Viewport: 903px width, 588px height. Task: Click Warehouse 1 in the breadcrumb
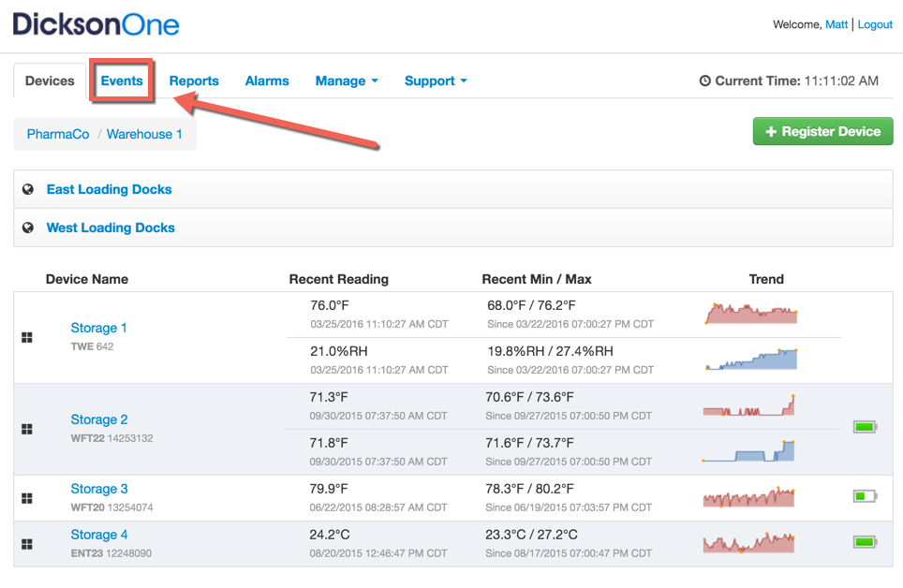144,134
